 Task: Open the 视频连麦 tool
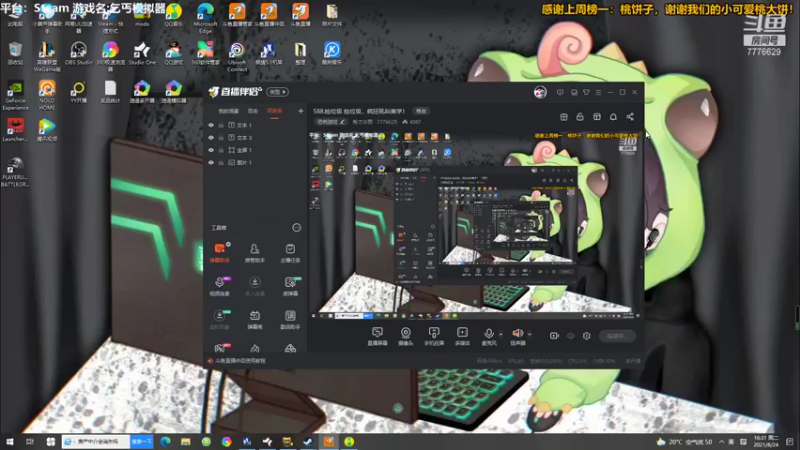click(219, 286)
